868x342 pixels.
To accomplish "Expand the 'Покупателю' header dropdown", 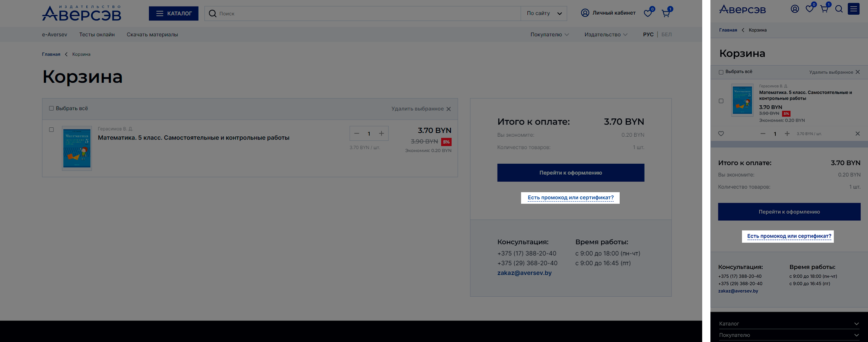I will [549, 35].
